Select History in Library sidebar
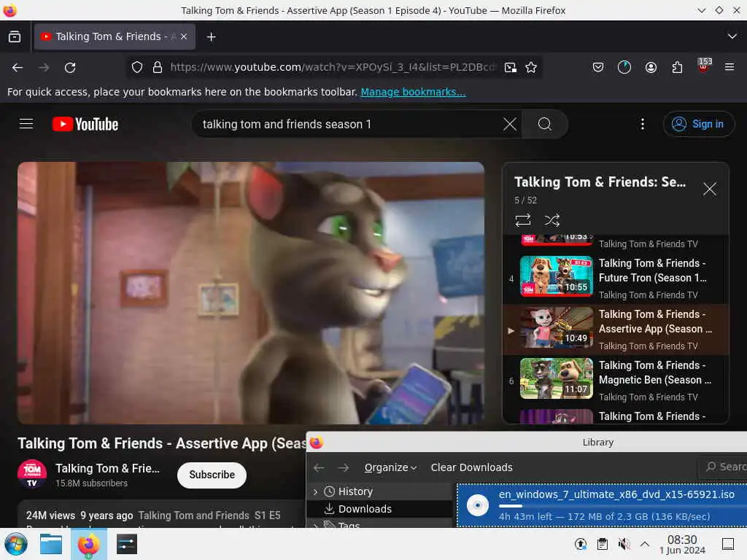Viewport: 747px width, 560px height. click(x=355, y=491)
